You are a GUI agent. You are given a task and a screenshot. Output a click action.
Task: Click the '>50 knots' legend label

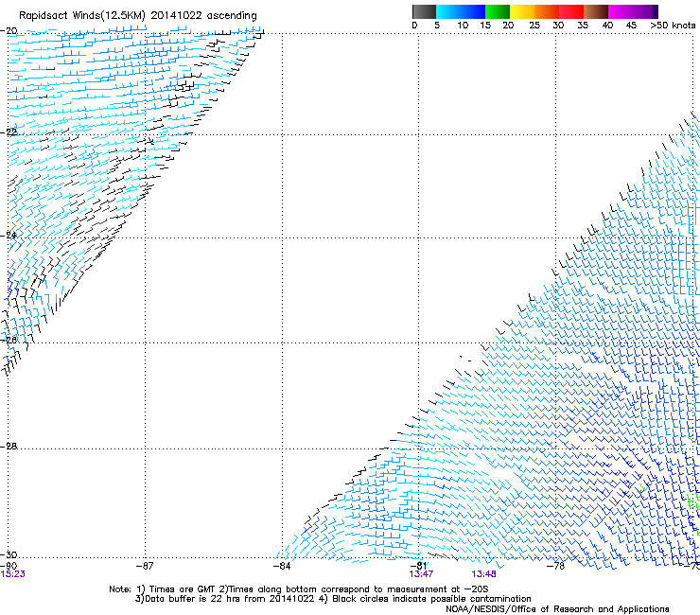(x=673, y=26)
